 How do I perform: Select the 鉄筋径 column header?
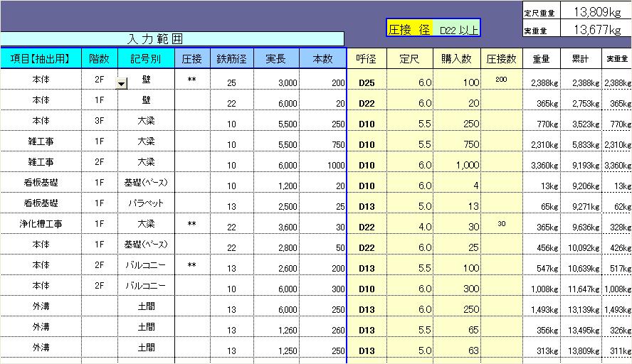(232, 59)
